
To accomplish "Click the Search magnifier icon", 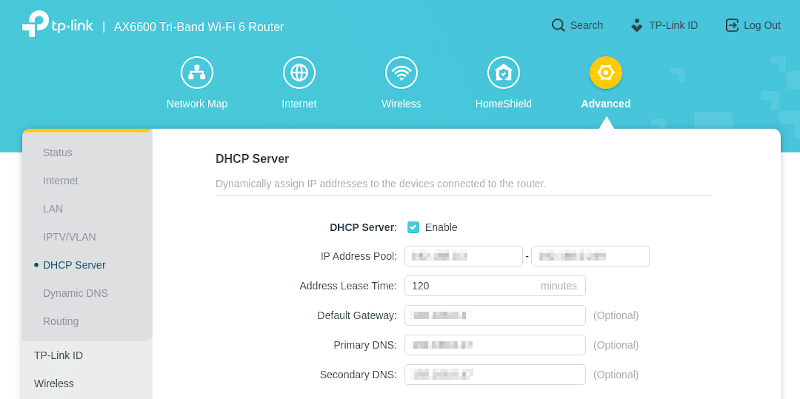I will coord(558,26).
